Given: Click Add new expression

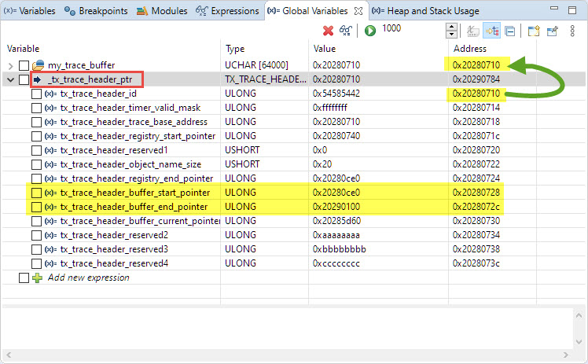Looking at the screenshot, I should point(88,278).
